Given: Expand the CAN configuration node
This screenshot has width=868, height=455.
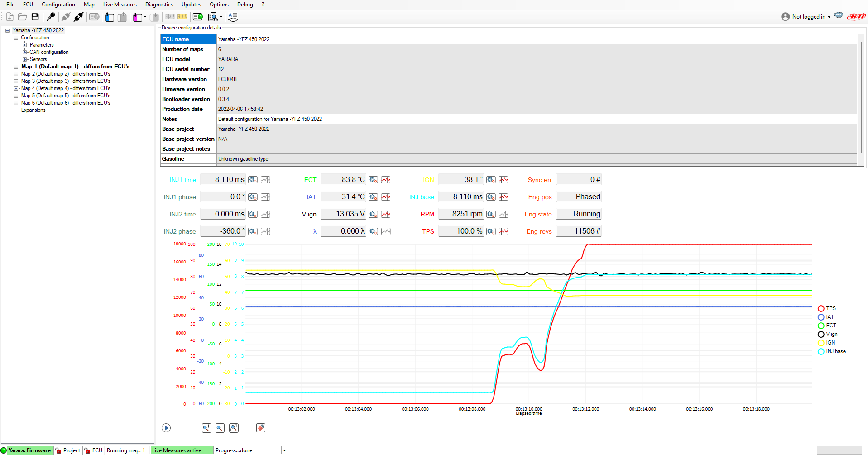Looking at the screenshot, I should point(25,52).
